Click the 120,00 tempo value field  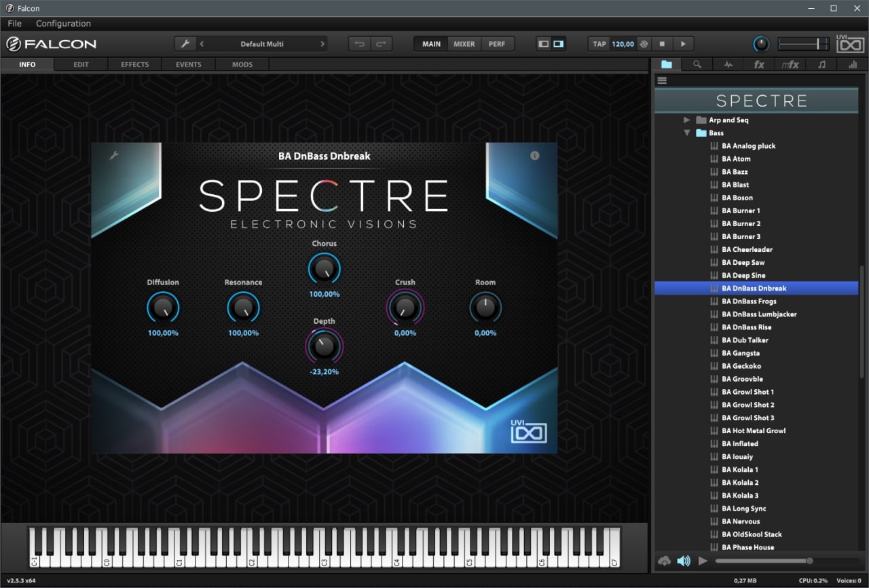click(x=623, y=44)
